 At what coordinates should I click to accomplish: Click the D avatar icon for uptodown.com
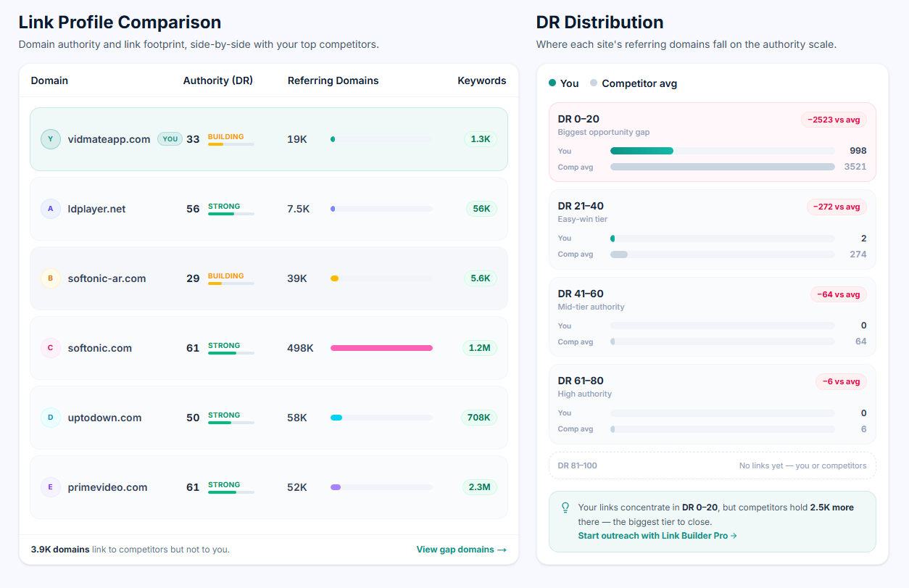pyautogui.click(x=50, y=418)
